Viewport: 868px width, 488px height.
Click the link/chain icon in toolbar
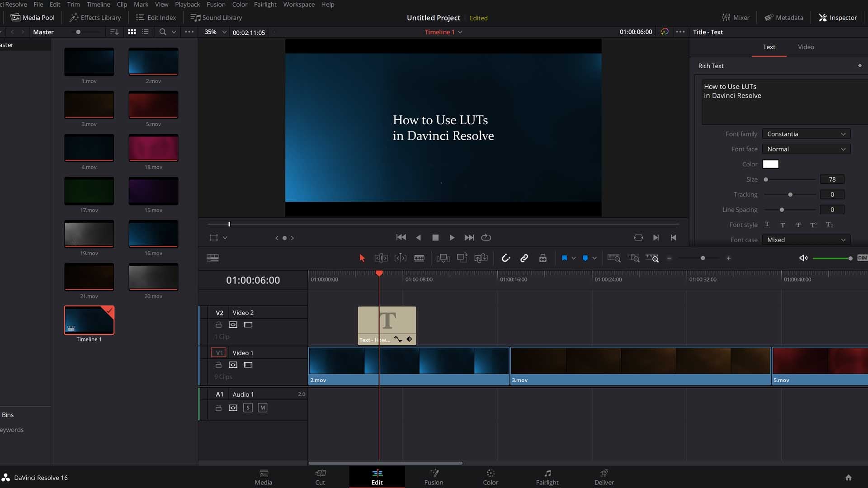524,258
